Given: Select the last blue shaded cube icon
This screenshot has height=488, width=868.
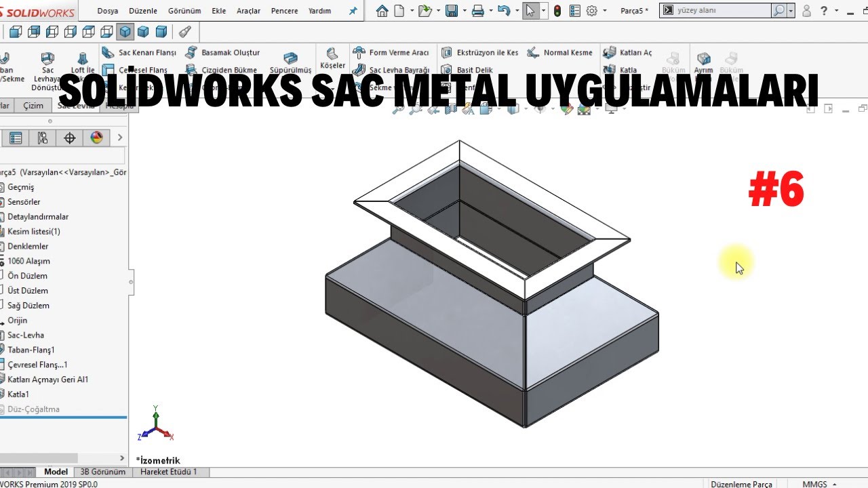Looking at the screenshot, I should (161, 32).
